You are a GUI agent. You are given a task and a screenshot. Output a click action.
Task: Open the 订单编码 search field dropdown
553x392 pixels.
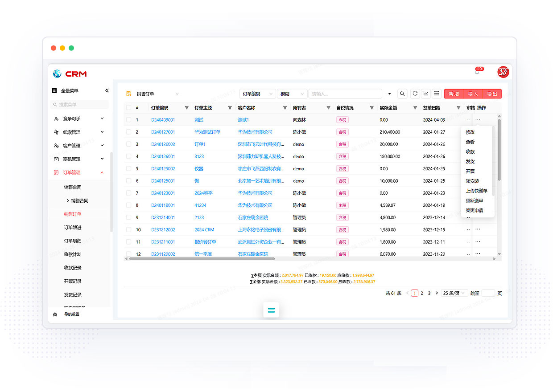coord(257,94)
